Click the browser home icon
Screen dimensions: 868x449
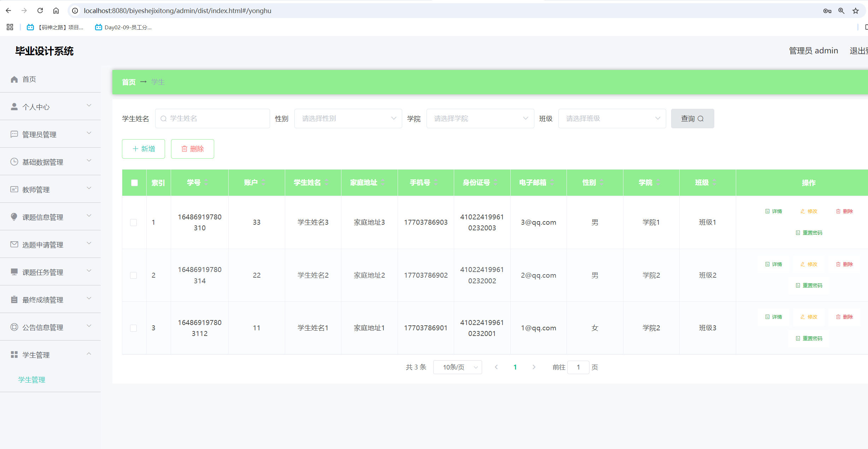click(56, 11)
